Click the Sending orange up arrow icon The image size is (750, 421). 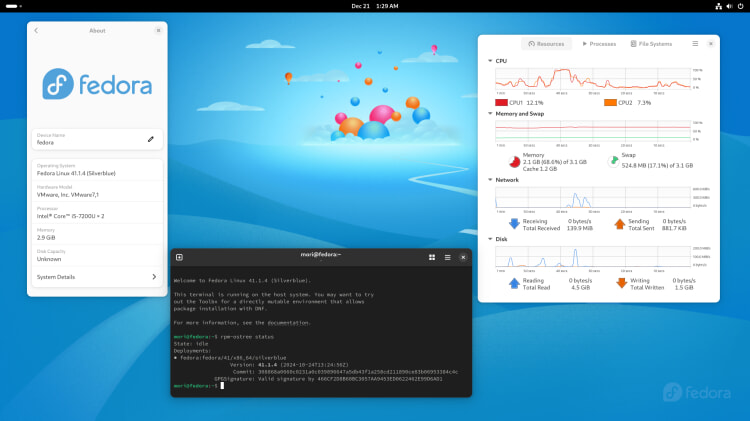pyautogui.click(x=619, y=224)
